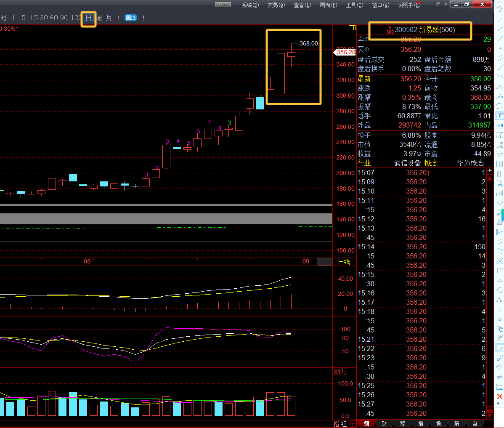Click the VIP button
The height and width of the screenshot is (428, 504).
223,5
